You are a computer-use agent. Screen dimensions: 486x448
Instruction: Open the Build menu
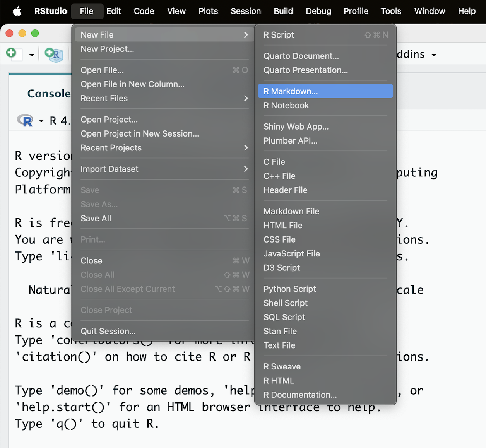coord(283,11)
